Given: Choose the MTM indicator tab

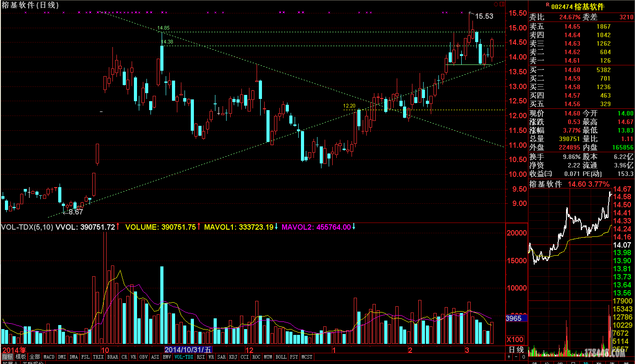Looking at the screenshot, I should (x=268, y=357).
